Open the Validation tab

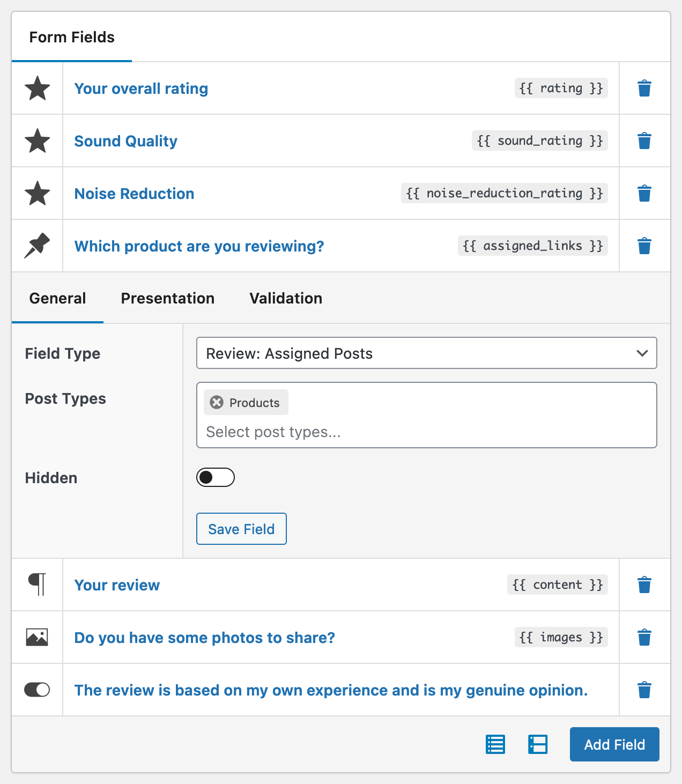[285, 298]
